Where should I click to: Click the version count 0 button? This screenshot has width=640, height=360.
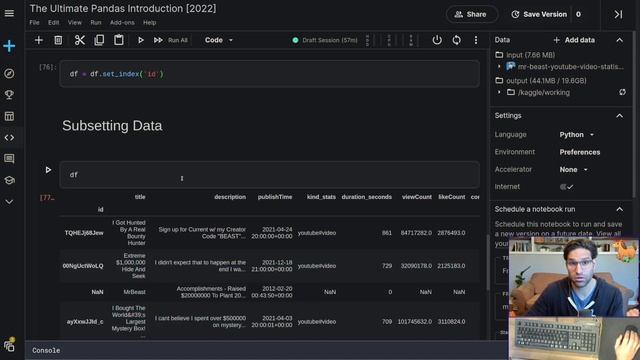(578, 14)
